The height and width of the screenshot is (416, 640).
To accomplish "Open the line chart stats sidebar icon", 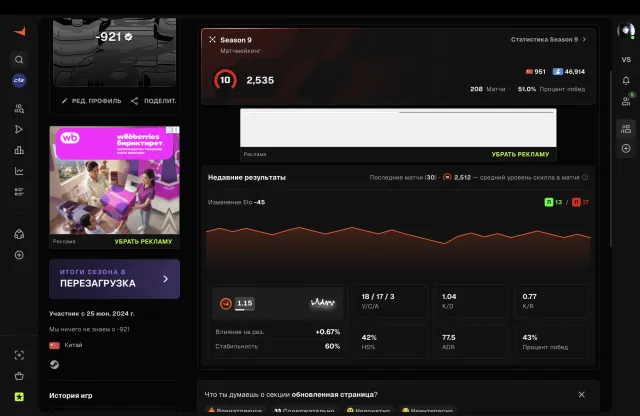I will (x=19, y=171).
